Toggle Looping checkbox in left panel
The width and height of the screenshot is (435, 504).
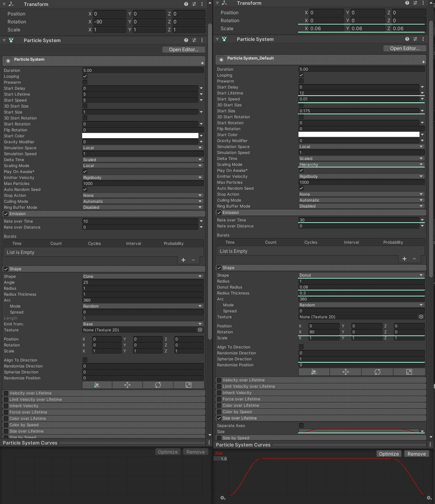point(85,76)
